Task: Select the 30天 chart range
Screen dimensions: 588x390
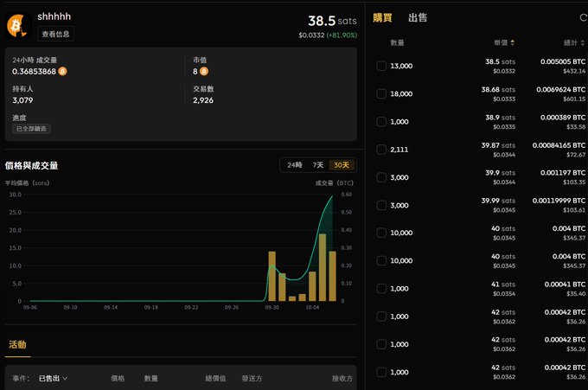Action: pos(342,165)
